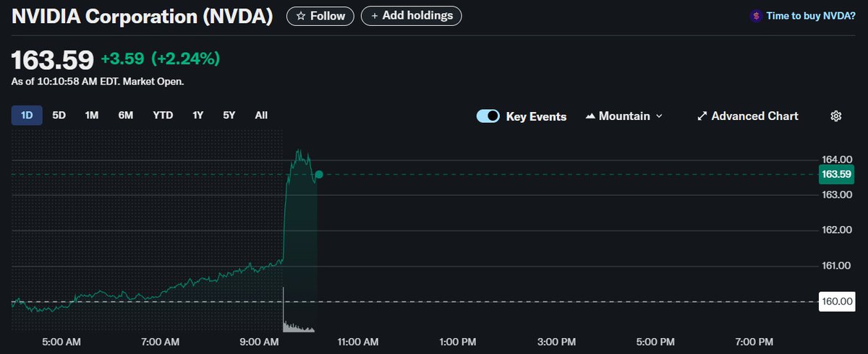Click the 160.00 previous close label
The image size is (868, 354).
[x=836, y=301]
